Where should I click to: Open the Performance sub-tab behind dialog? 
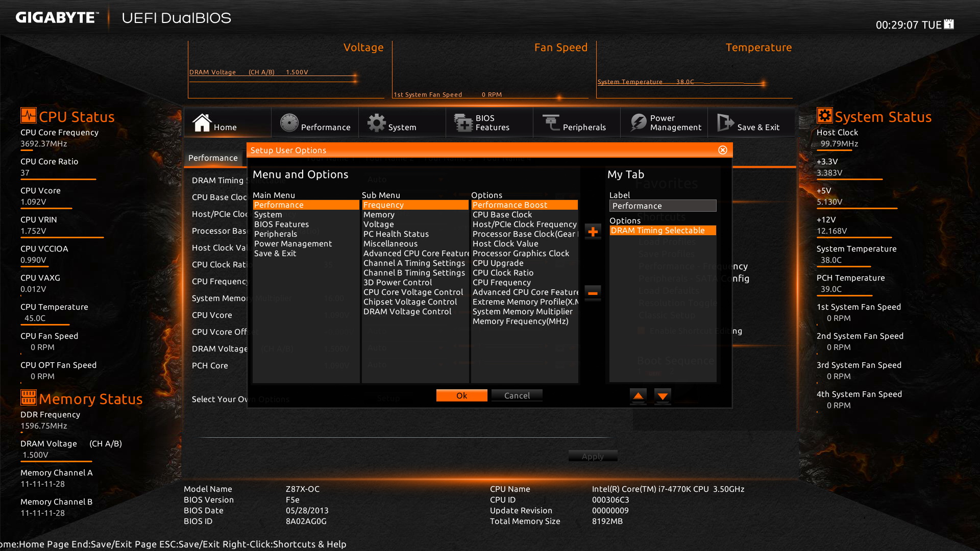213,158
